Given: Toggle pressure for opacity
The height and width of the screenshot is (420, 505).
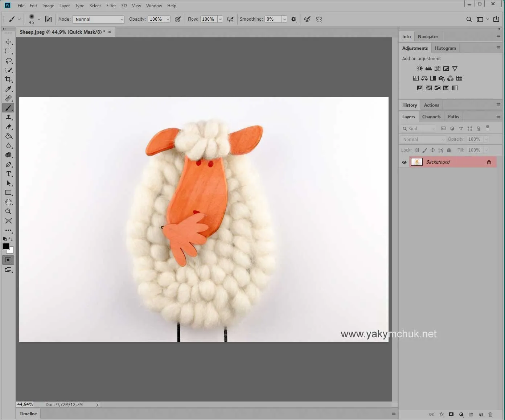Looking at the screenshot, I should tap(178, 19).
